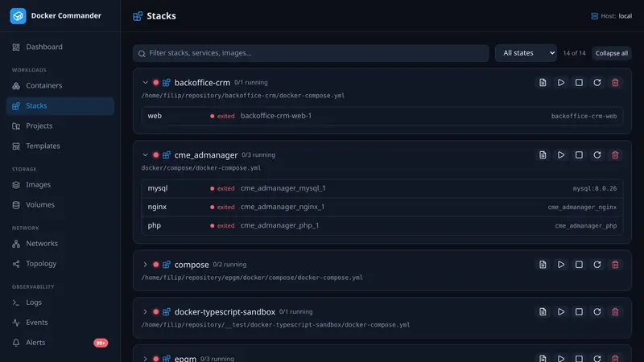Start the cme_admanager stack
The width and height of the screenshot is (644, 362).
[560, 155]
